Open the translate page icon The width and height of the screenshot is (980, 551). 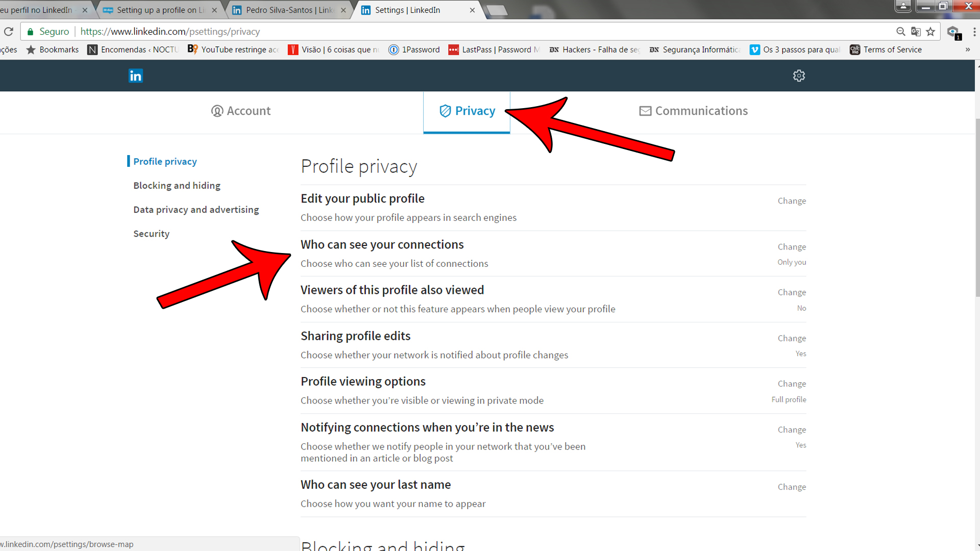[916, 32]
